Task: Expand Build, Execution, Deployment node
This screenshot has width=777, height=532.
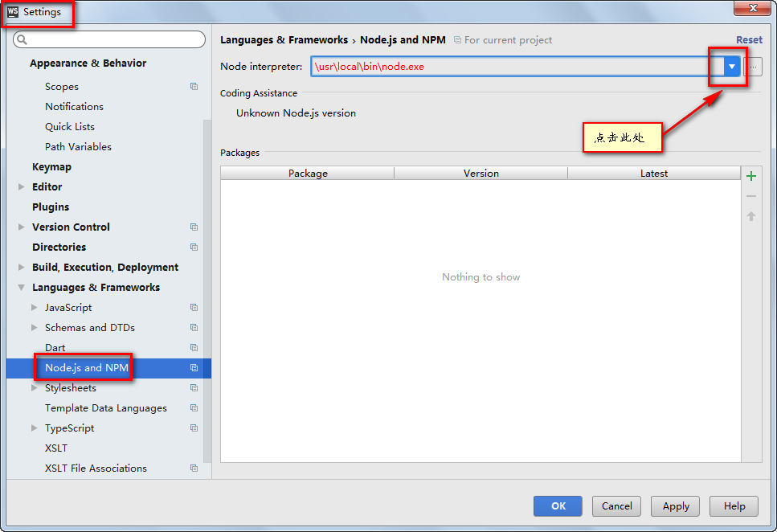Action: tap(22, 268)
